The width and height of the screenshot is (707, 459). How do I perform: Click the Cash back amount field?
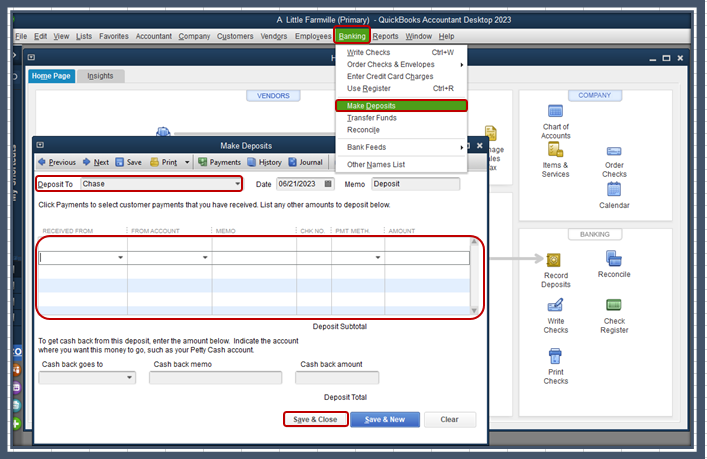(337, 377)
